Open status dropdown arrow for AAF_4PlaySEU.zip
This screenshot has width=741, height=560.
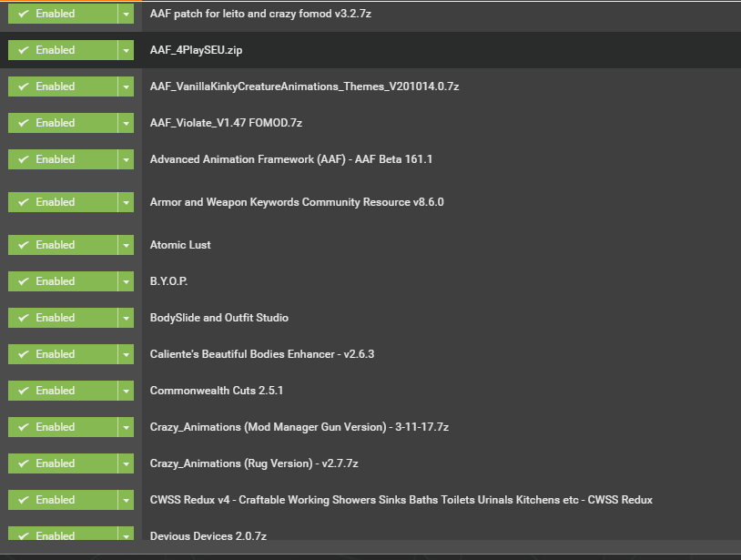[x=126, y=50]
